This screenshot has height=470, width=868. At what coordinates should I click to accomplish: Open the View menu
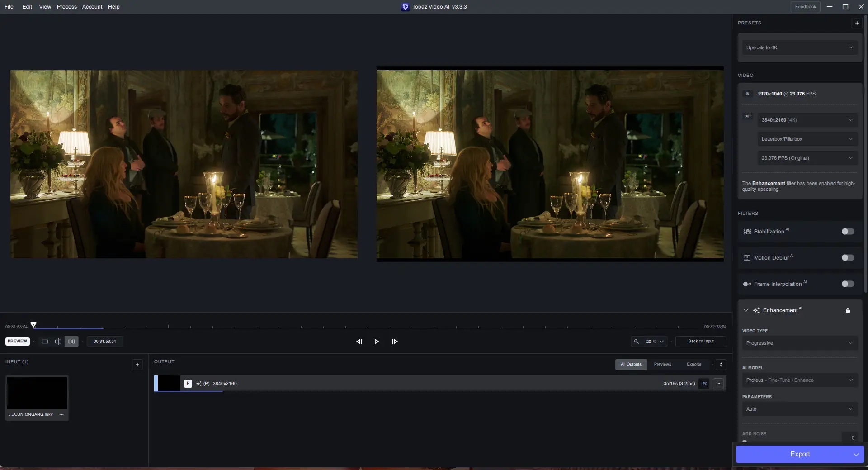(x=45, y=7)
